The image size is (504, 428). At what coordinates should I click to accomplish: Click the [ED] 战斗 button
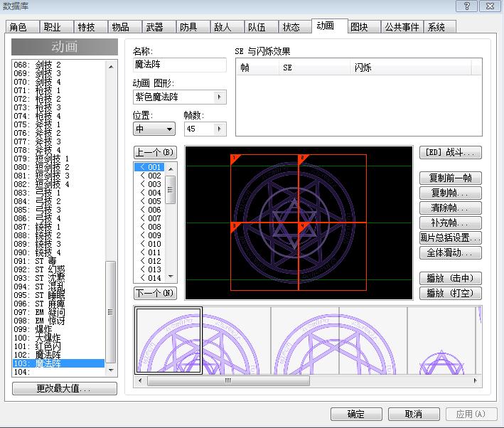[450, 152]
